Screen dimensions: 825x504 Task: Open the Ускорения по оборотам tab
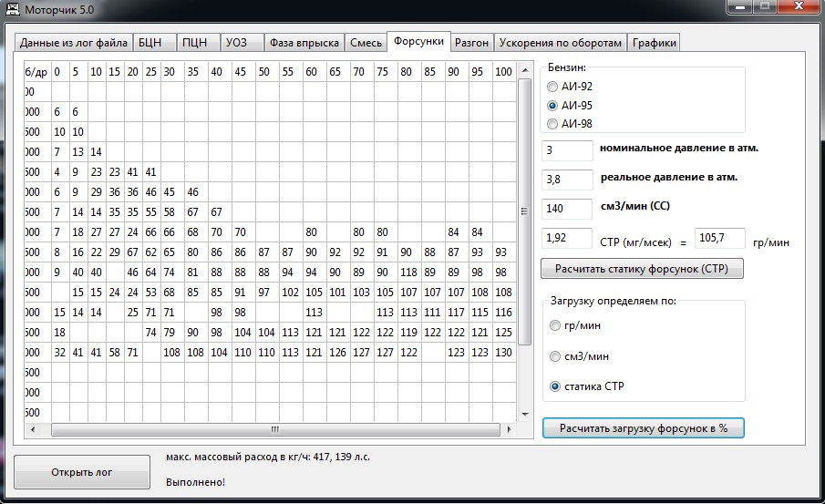click(561, 43)
